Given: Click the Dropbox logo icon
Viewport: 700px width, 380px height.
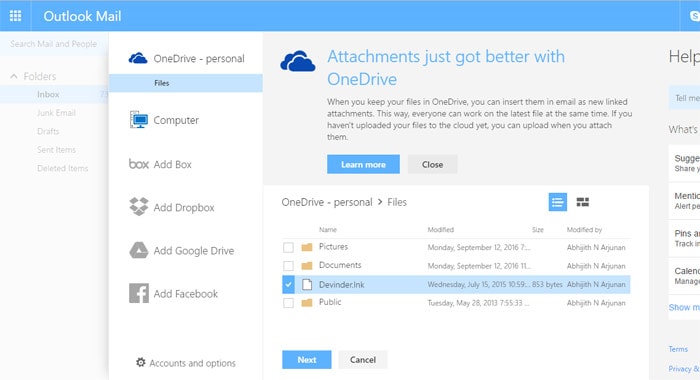Looking at the screenshot, I should pos(139,207).
